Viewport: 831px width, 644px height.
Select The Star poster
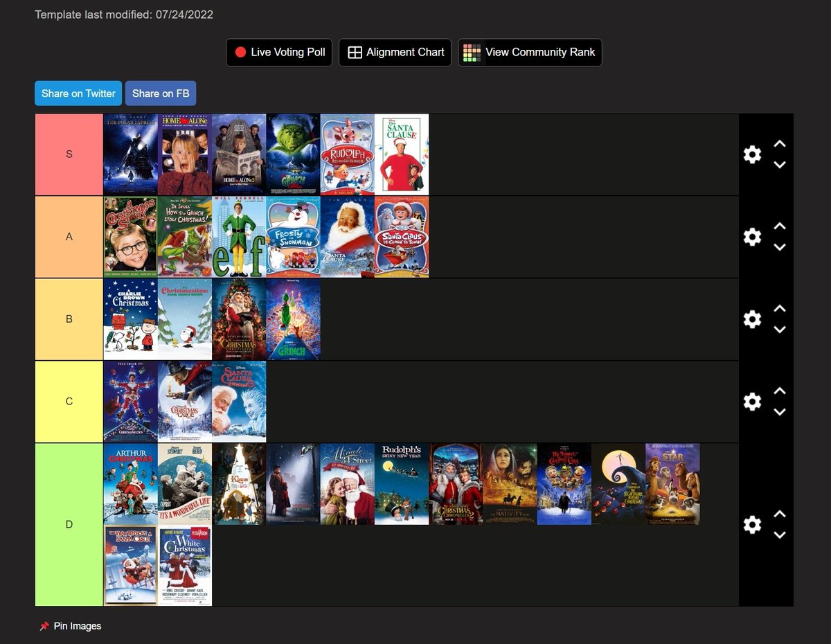672,484
